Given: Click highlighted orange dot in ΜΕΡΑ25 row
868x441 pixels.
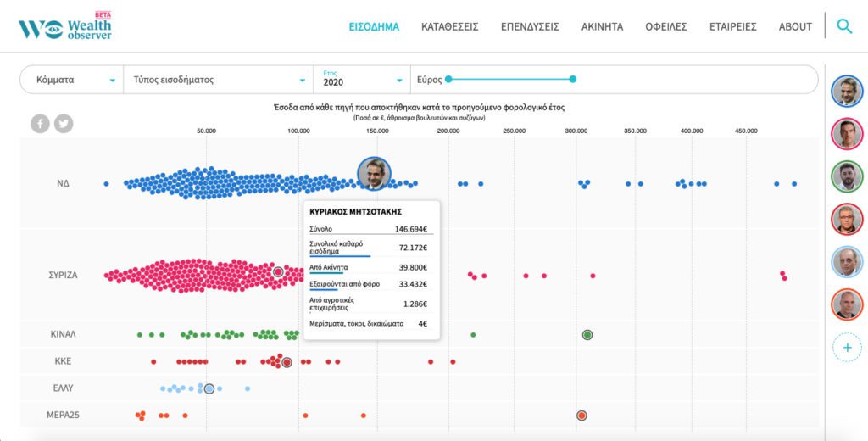Looking at the screenshot, I should pos(581,416).
